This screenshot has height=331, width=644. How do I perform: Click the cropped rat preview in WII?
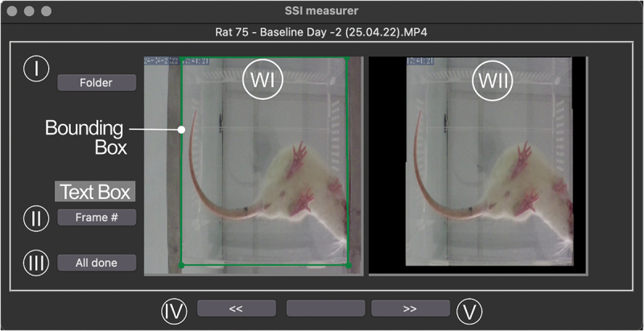coord(489,161)
